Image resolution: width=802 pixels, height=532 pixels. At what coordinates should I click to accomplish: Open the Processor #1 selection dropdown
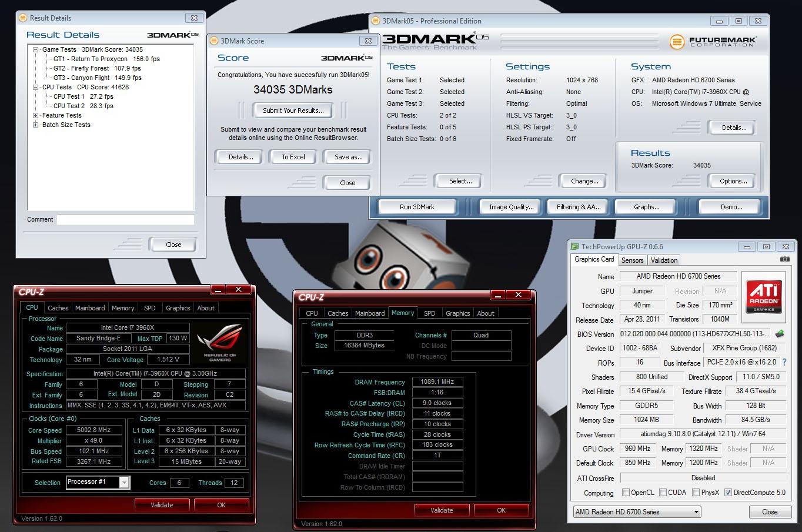(124, 483)
